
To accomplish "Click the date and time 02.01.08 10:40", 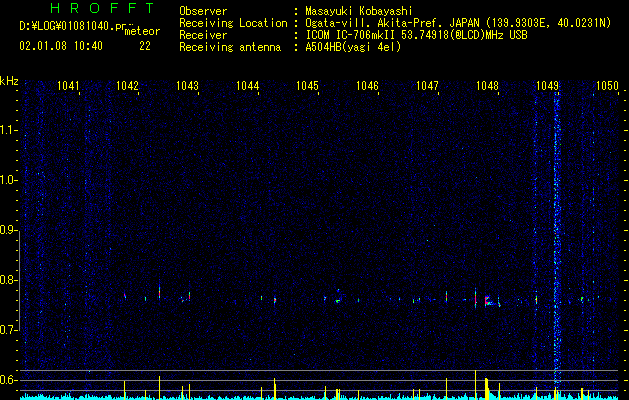I will click(x=61, y=46).
